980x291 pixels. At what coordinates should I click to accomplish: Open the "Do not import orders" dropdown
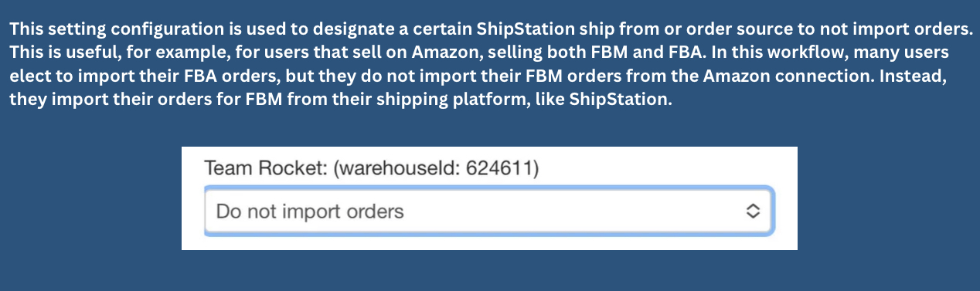click(x=488, y=211)
